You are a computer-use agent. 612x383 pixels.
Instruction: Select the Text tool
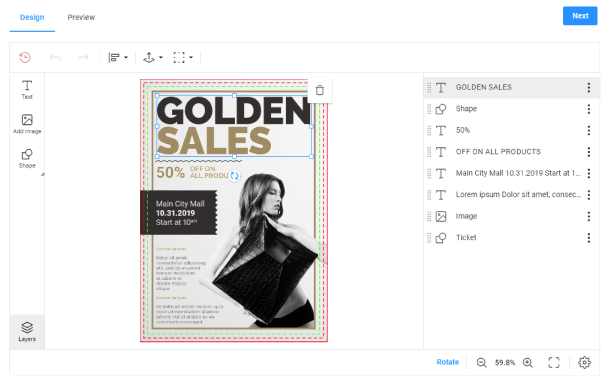(27, 89)
